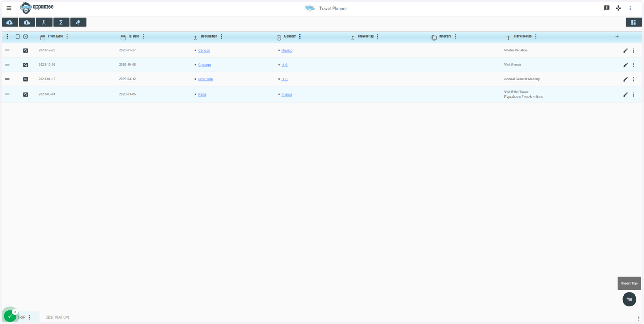Follow the Paris destination link
The height and width of the screenshot is (324, 644).
(202, 94)
